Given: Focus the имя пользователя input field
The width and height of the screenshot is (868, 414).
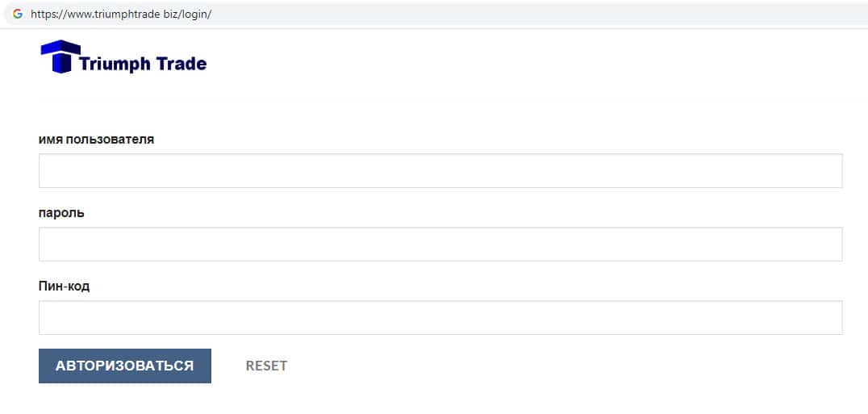Looking at the screenshot, I should click(440, 171).
